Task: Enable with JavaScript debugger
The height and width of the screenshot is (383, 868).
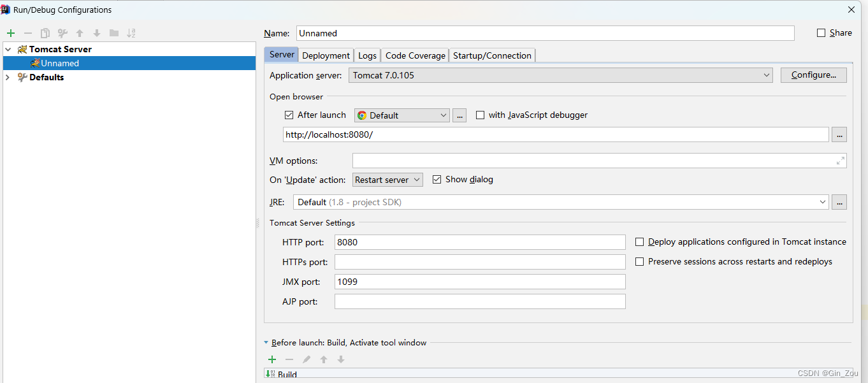Action: (x=480, y=115)
